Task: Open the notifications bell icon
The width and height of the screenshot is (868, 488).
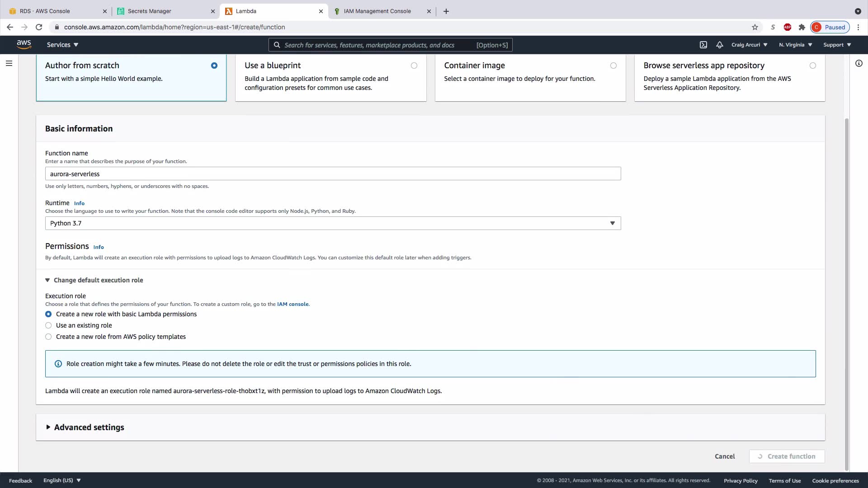Action: click(720, 45)
